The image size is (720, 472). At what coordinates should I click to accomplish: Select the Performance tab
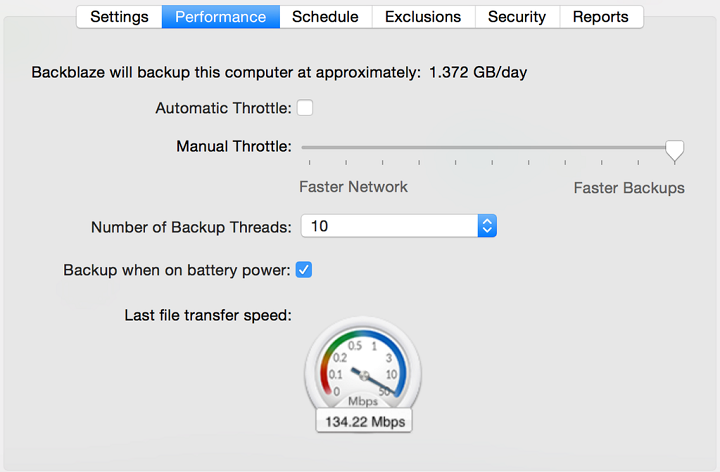click(221, 17)
